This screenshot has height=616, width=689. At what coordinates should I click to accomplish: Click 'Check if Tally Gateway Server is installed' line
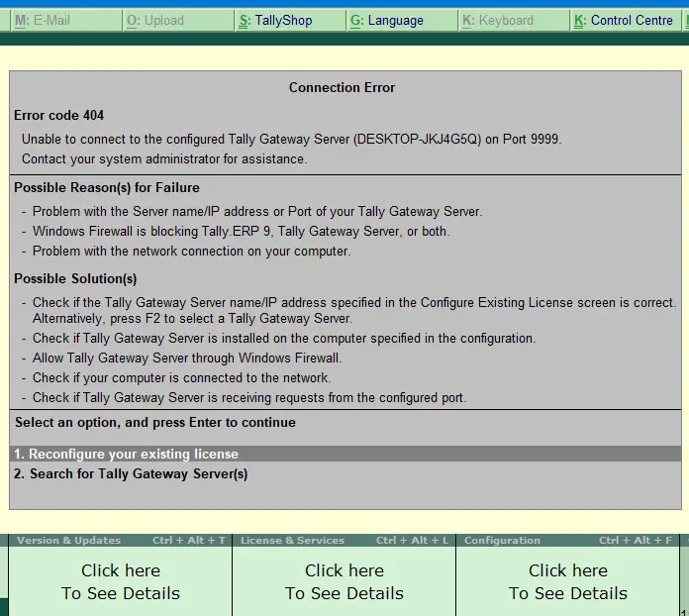coord(284,338)
